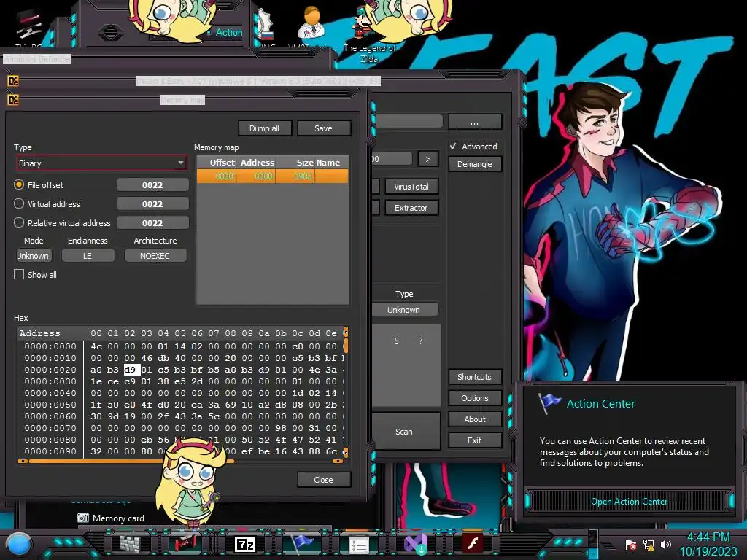Click the File offset value field 0022
This screenshot has height=560, width=747.
152,184
